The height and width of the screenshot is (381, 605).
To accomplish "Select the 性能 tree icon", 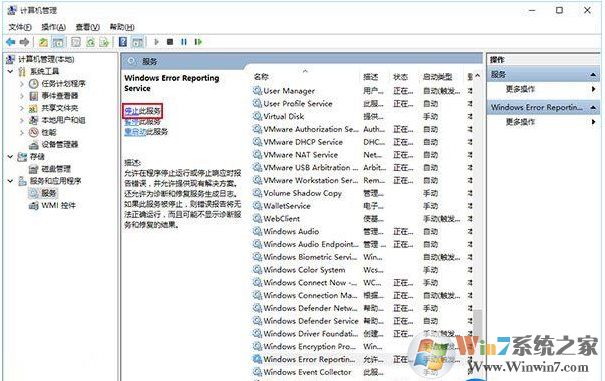I will tap(34, 132).
